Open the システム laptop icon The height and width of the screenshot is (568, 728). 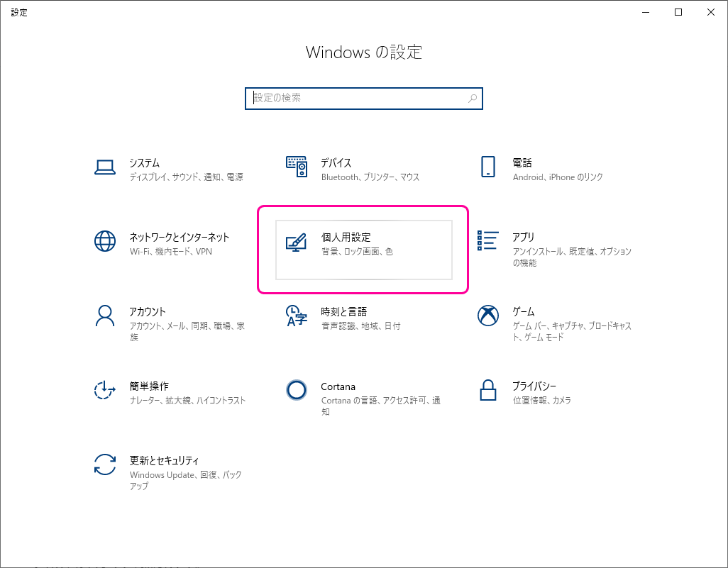105,167
